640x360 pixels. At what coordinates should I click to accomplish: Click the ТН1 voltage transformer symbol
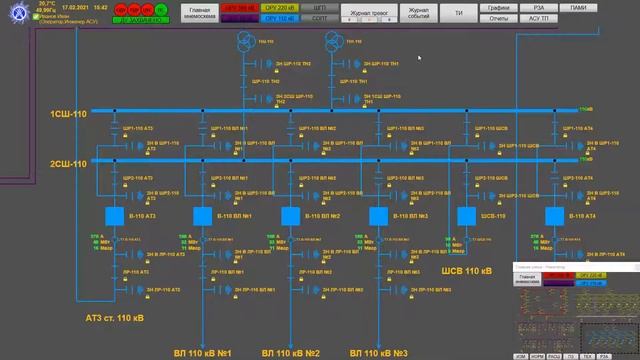click(334, 42)
